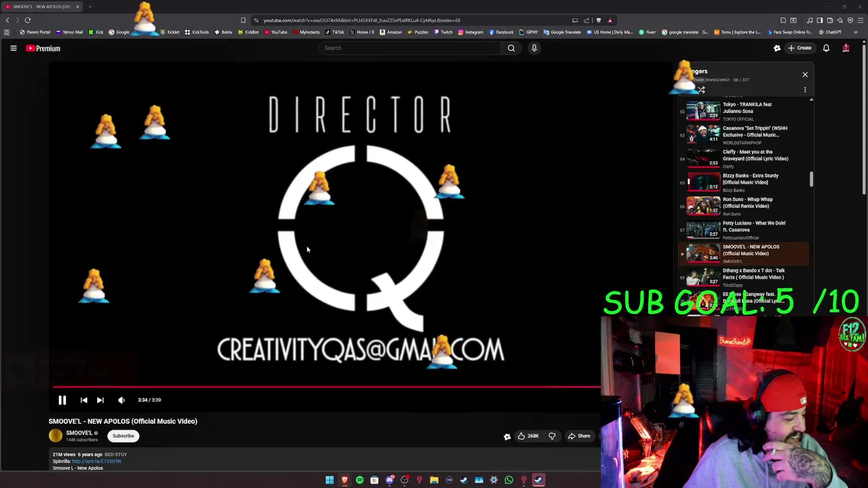Like the video with thumbs up
This screenshot has width=868, height=488.
528,436
